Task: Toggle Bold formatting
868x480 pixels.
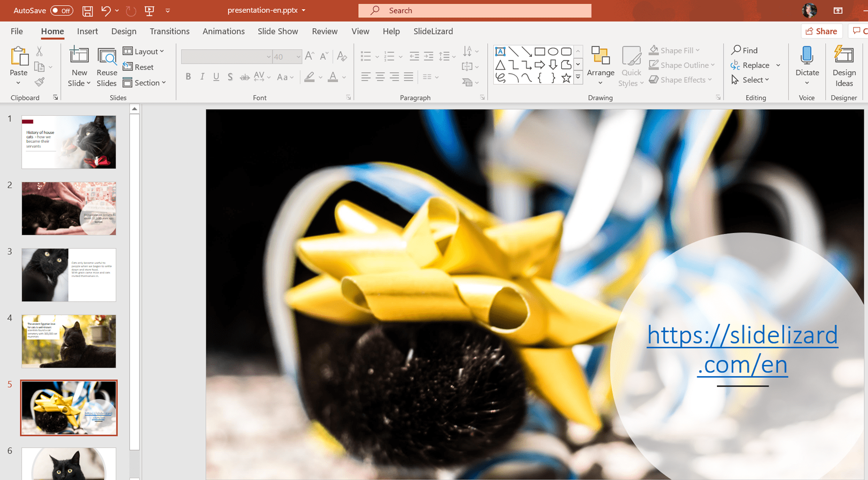Action: coord(188,77)
